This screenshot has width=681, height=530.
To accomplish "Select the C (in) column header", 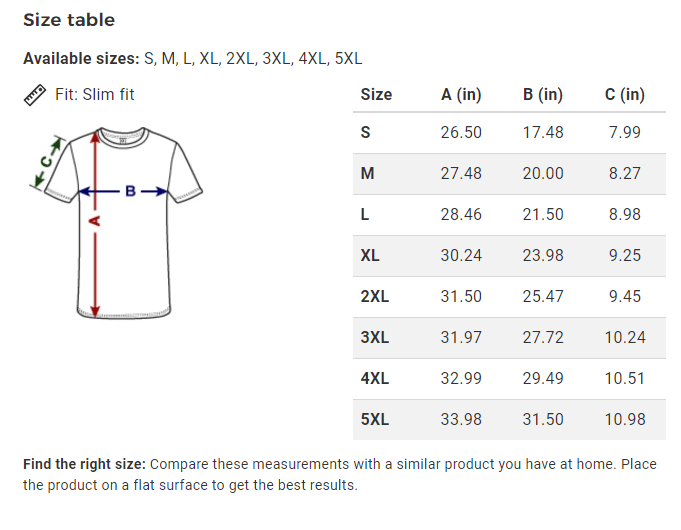I will [625, 94].
